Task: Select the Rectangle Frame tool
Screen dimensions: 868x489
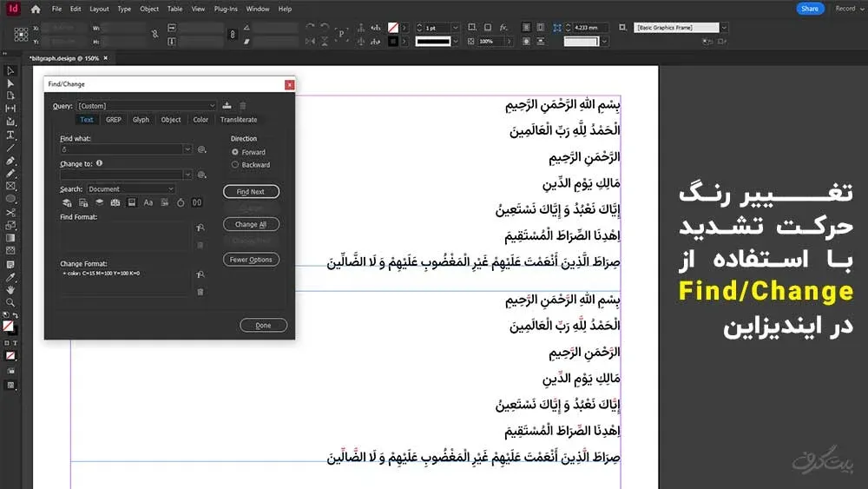Action: (x=10, y=186)
